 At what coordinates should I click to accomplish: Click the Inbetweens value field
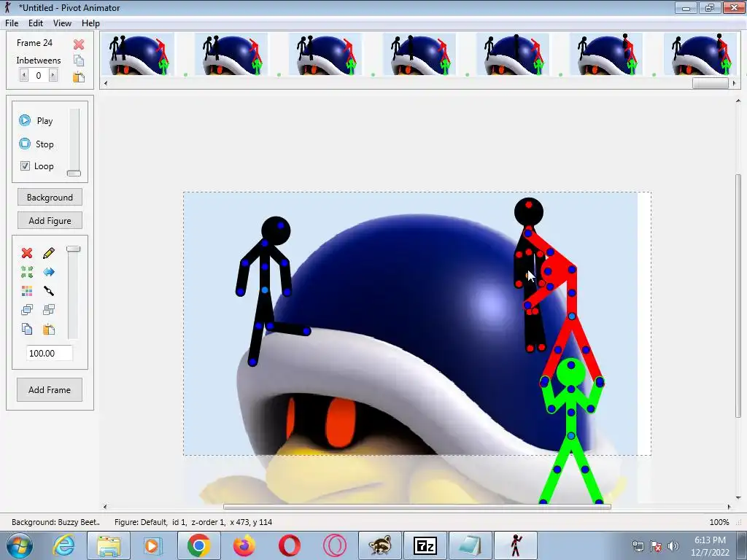(x=39, y=75)
